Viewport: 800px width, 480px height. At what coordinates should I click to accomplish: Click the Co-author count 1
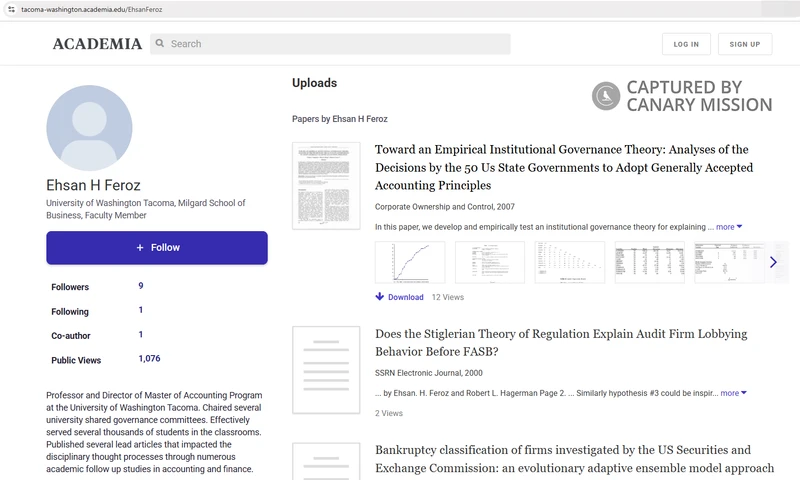(x=141, y=335)
